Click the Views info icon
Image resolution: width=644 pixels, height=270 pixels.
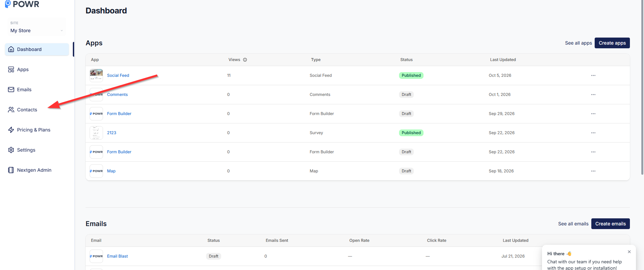(x=245, y=60)
